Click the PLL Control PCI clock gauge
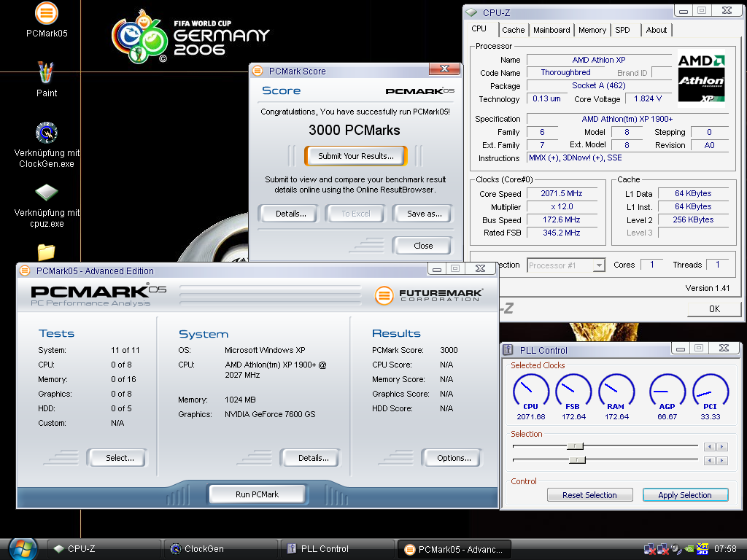747x560 pixels. [711, 392]
